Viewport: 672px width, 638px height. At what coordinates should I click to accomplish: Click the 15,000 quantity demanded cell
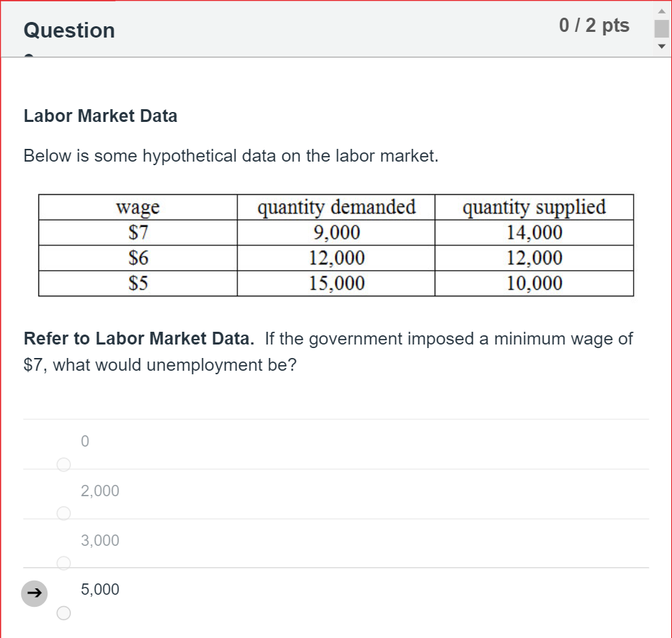coord(336,284)
